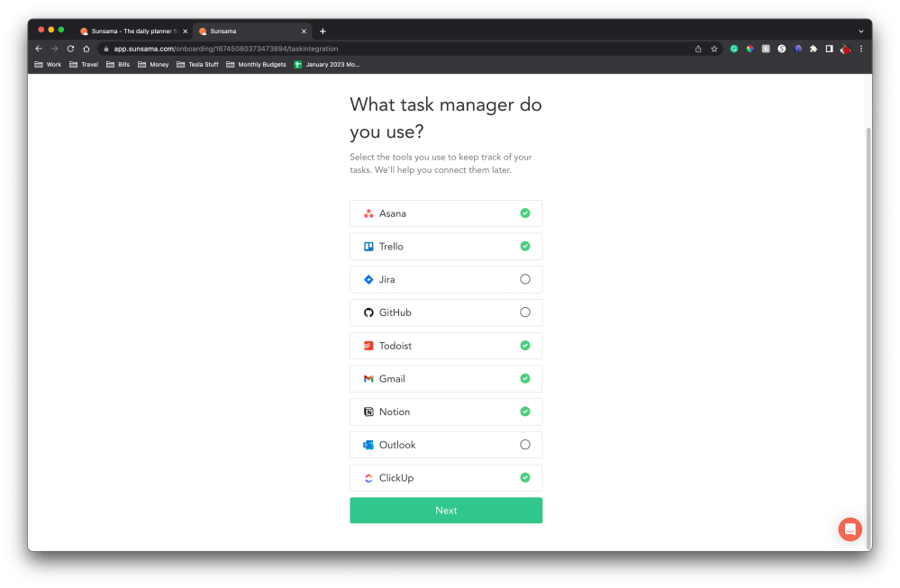Click the Notion logo icon

coord(368,412)
